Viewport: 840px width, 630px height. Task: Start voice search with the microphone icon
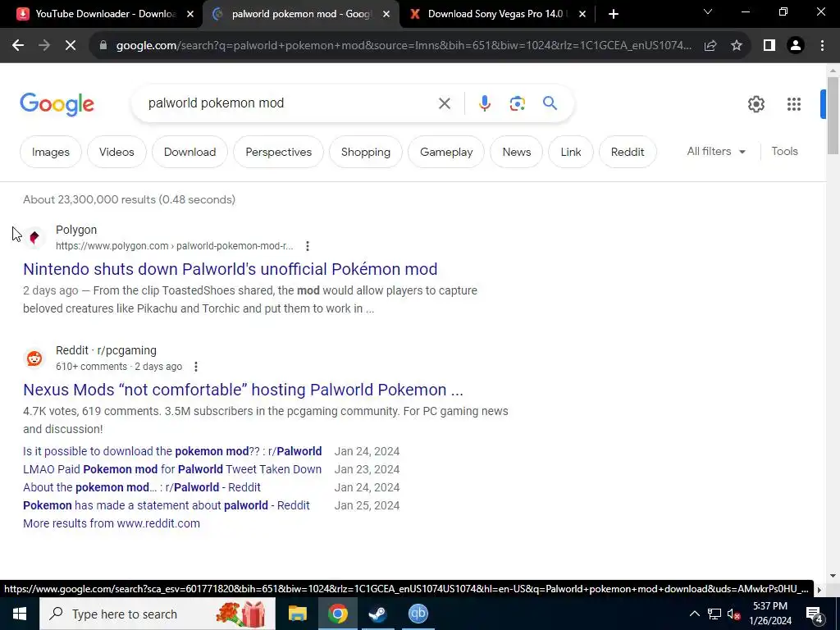(484, 103)
